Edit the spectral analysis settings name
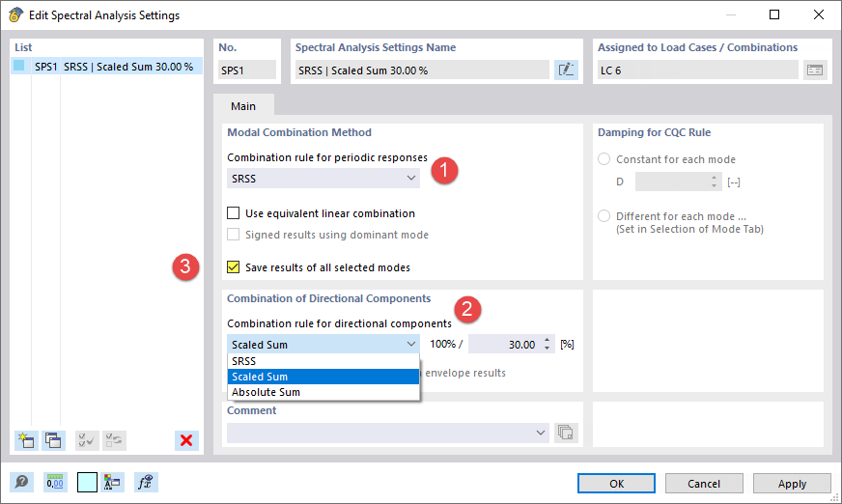Viewport: 842px width, 504px height. point(566,70)
